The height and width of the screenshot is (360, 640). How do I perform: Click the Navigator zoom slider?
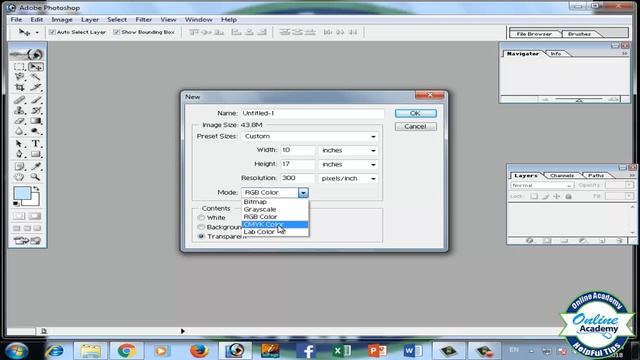579,99
